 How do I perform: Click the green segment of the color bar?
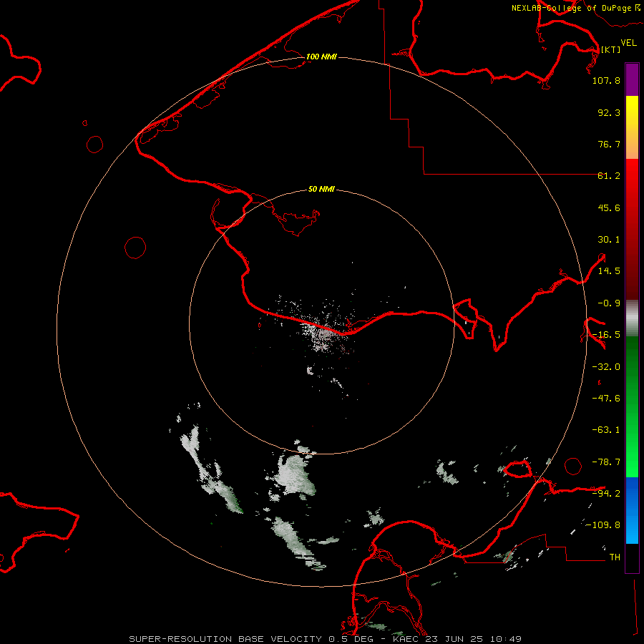click(632, 406)
